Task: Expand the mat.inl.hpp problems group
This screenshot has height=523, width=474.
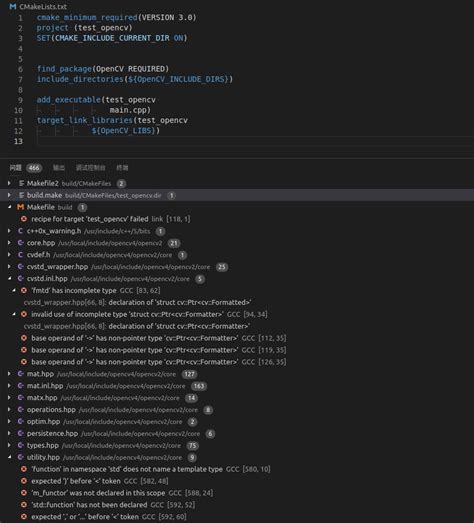Action: tap(9, 386)
